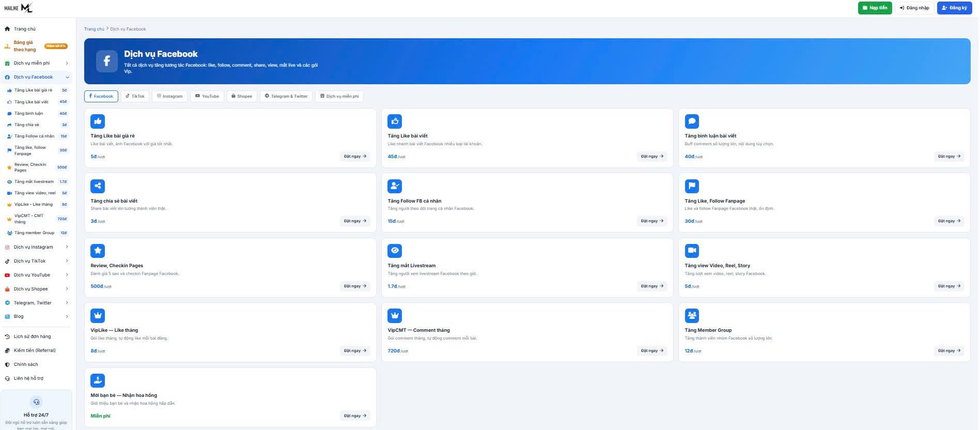This screenshot has height=430, width=980.
Task: Click the coins icon beside Kiếm tiền (Referral)
Action: [x=7, y=350]
